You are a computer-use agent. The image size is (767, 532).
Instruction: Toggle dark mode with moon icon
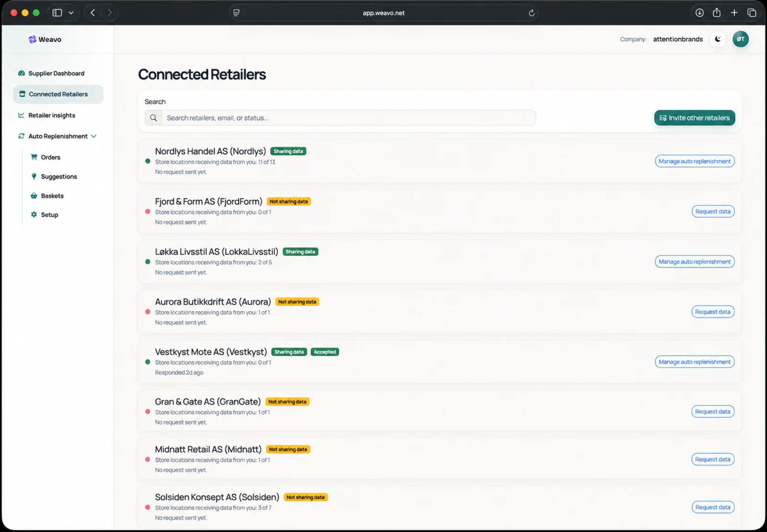pyautogui.click(x=718, y=39)
